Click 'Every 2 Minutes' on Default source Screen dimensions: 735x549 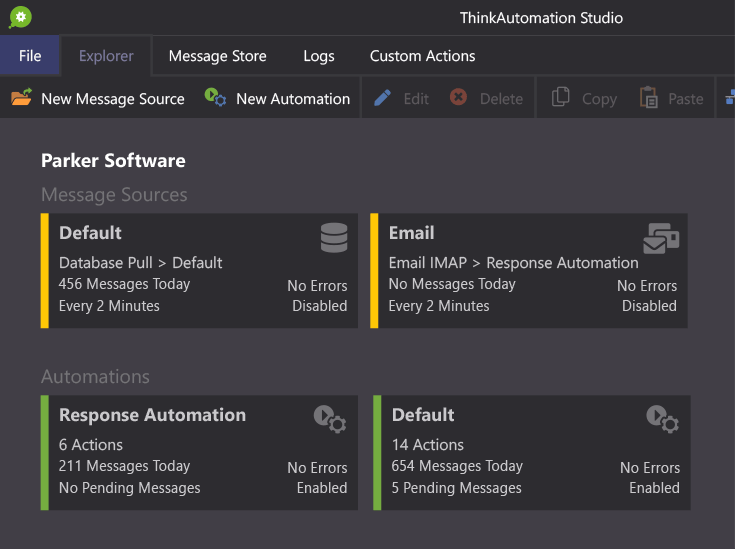109,306
